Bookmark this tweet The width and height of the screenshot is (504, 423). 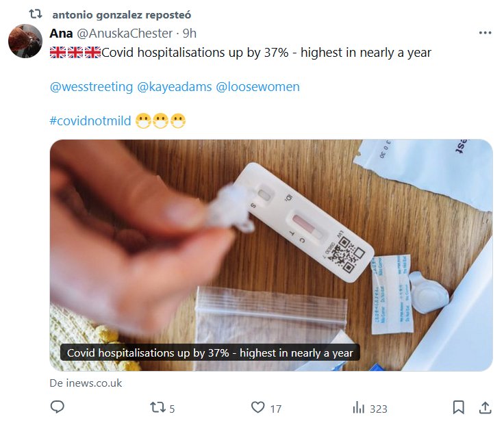point(458,408)
